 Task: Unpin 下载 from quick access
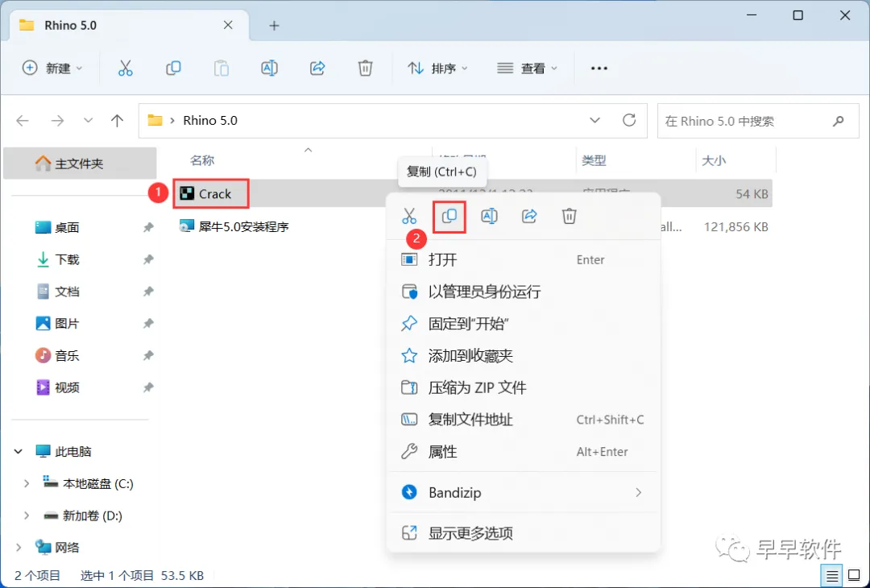tap(148, 259)
